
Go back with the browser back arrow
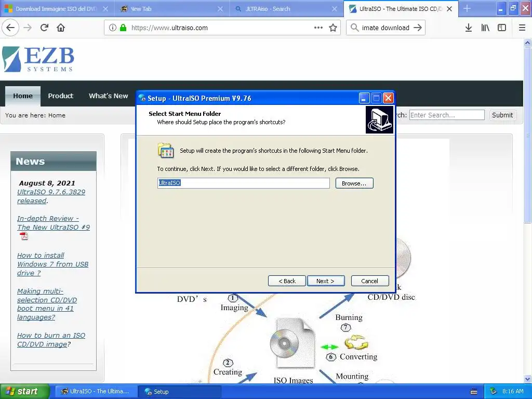click(x=10, y=28)
